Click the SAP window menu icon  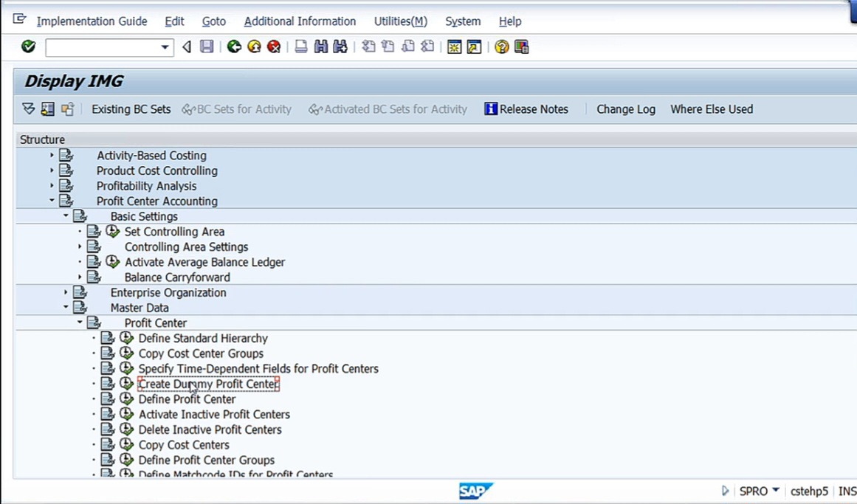click(x=19, y=20)
